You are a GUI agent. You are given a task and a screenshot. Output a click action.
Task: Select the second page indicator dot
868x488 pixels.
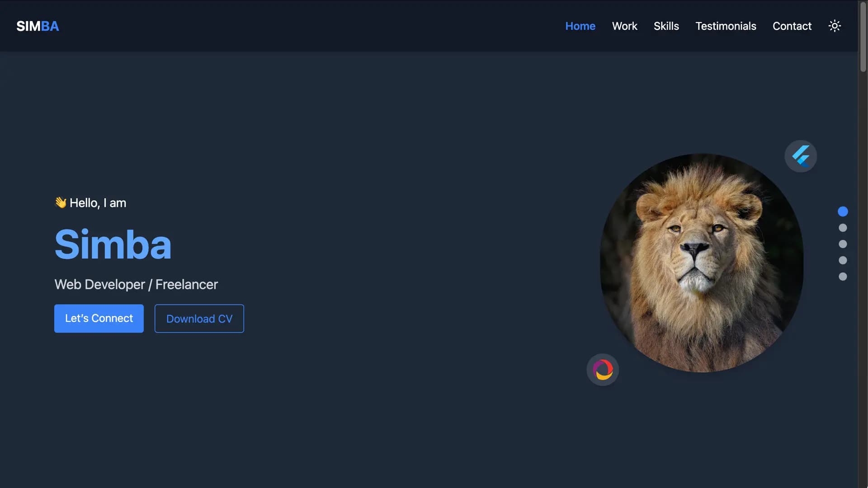(843, 228)
